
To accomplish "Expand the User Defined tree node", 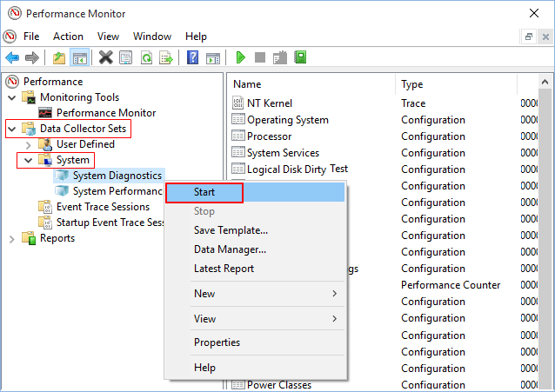I will pyautogui.click(x=28, y=144).
